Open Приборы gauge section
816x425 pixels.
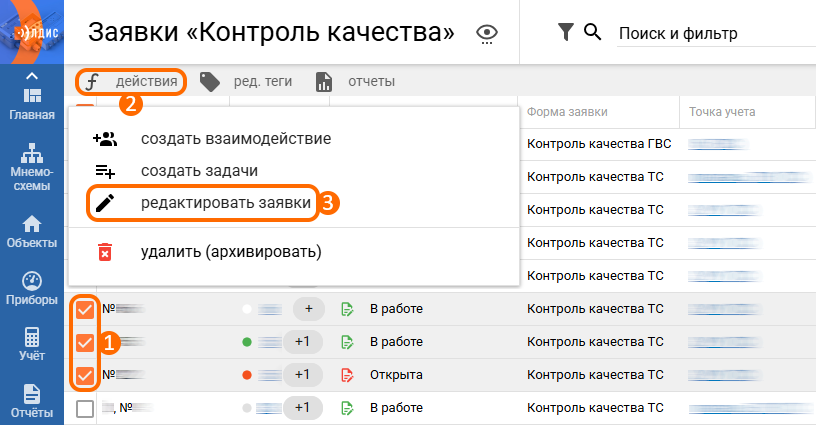[x=31, y=287]
